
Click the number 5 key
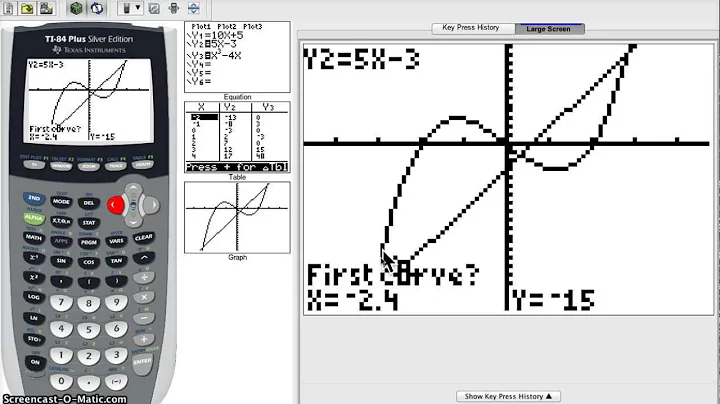point(89,329)
